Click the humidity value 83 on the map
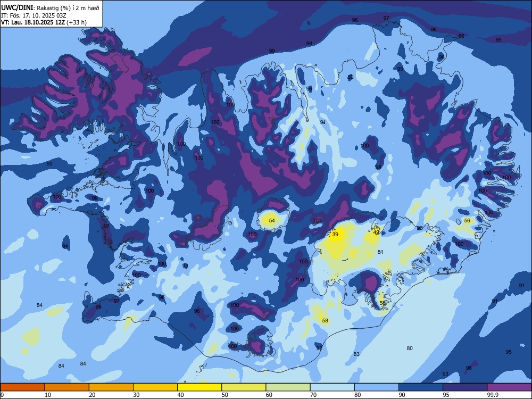The height and width of the screenshot is (399, 532). (x=356, y=354)
